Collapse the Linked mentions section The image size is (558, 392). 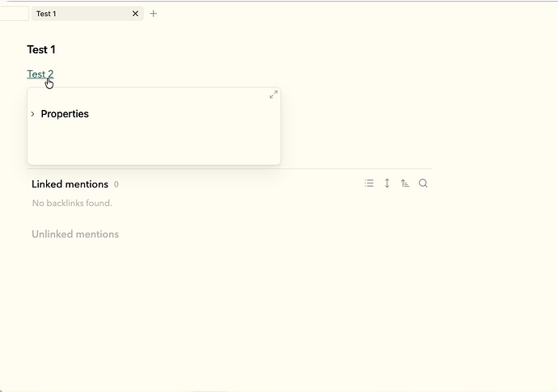coord(70,184)
